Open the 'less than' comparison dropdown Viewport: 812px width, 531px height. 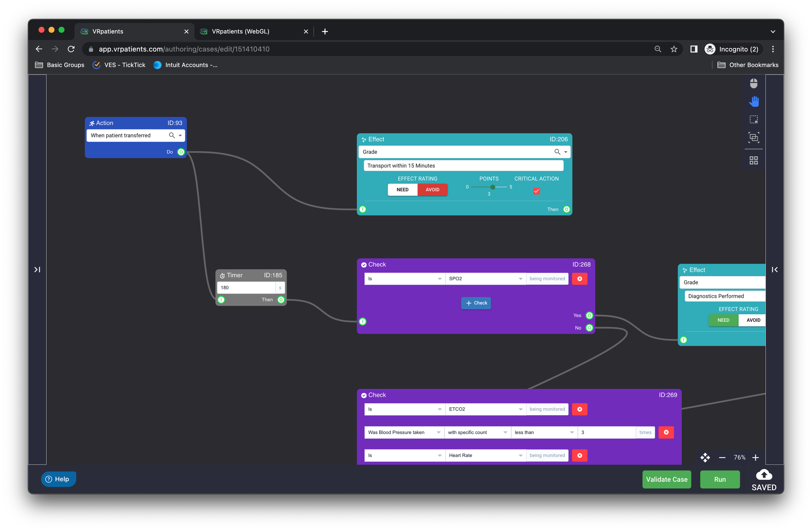[543, 432]
